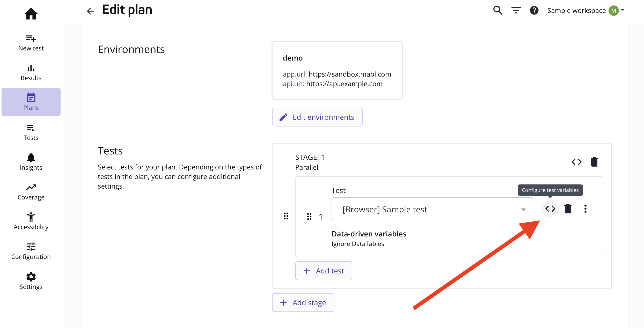The height and width of the screenshot is (328, 644).
Task: Click the filter icon in the header
Action: click(x=516, y=10)
